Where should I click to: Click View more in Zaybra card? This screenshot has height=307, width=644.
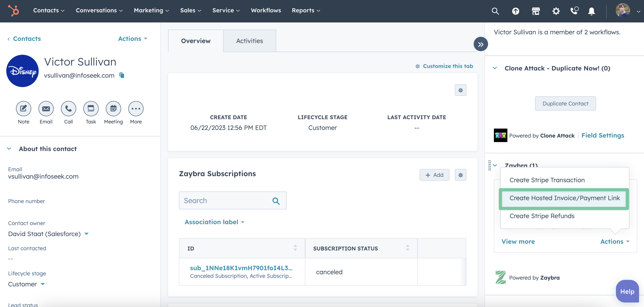tap(518, 241)
